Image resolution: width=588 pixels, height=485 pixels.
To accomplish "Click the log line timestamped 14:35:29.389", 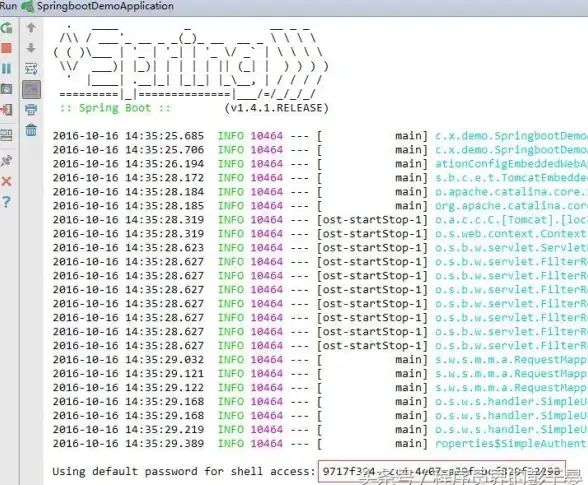I will 320,444.
